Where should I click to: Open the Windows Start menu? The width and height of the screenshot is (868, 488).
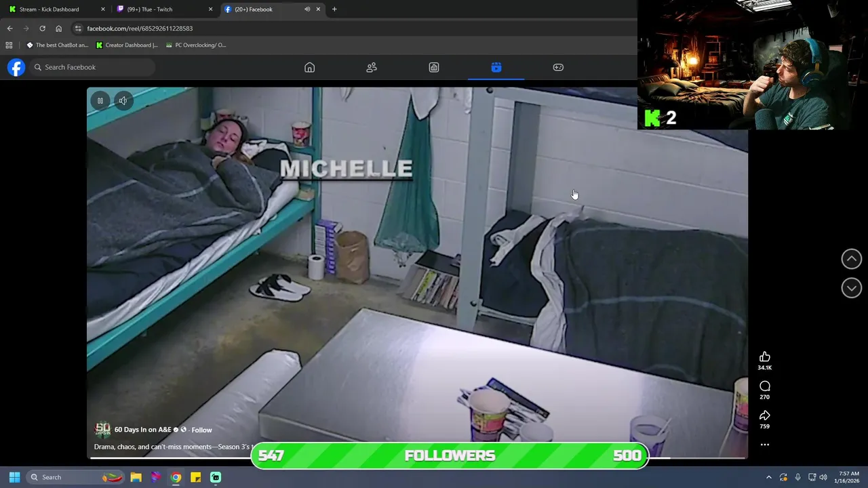coord(14,477)
